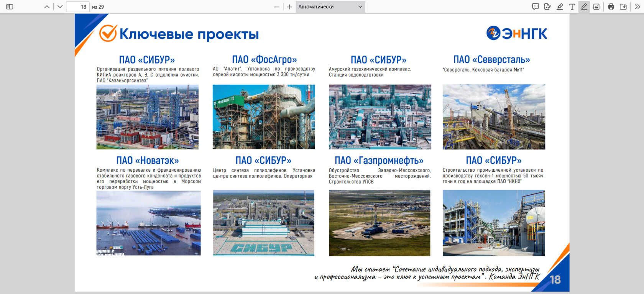Open the zoom dropdown 'Автоматически'
Viewport: 644px width, 294px height.
point(330,7)
